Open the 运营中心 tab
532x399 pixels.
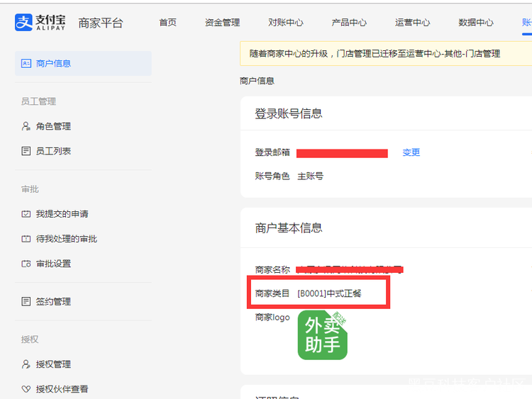point(413,23)
